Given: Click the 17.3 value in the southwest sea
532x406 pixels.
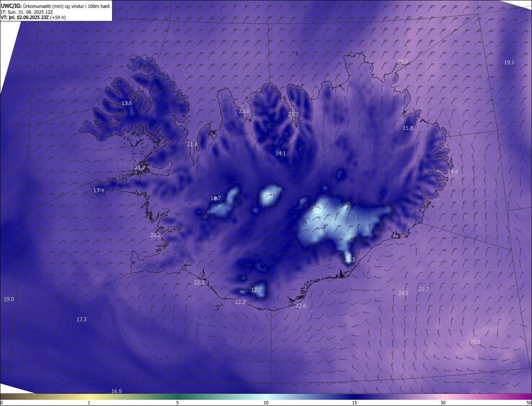Looking at the screenshot, I should [81, 320].
